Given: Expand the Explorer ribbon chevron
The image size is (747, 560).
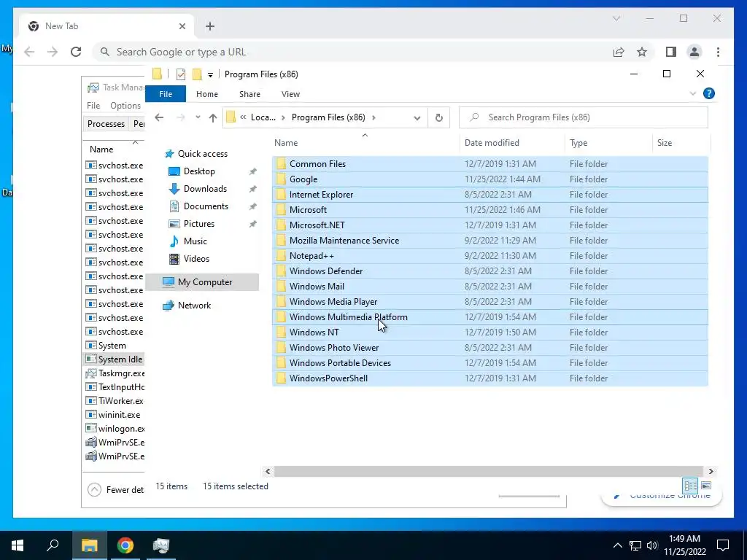Looking at the screenshot, I should point(693,94).
